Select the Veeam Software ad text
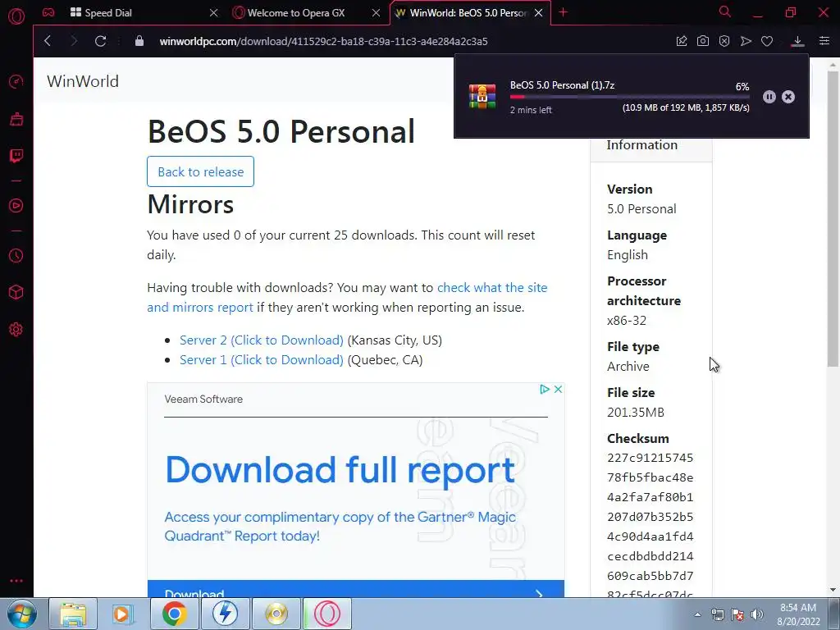Screen dimensions: 840x630 tap(203, 399)
